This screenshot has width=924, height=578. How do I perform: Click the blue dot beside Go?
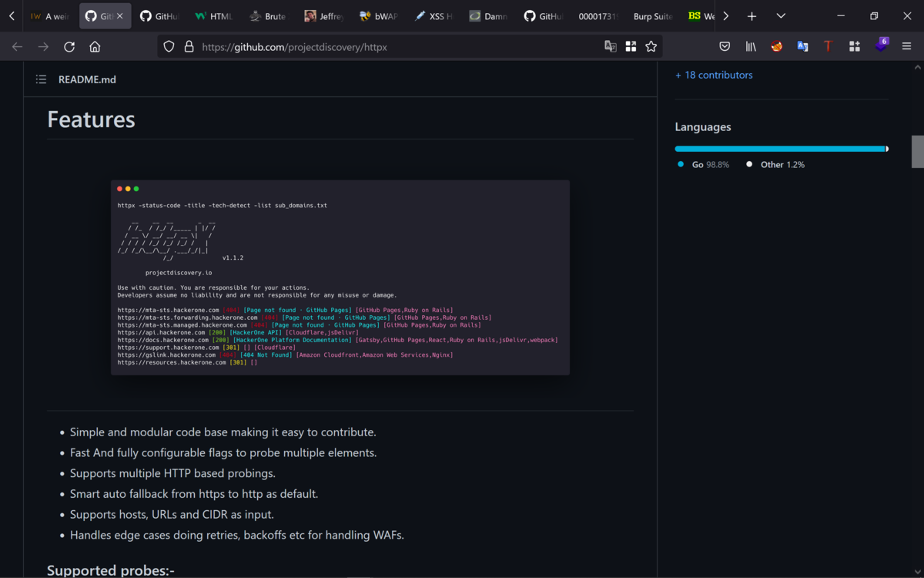tap(681, 164)
